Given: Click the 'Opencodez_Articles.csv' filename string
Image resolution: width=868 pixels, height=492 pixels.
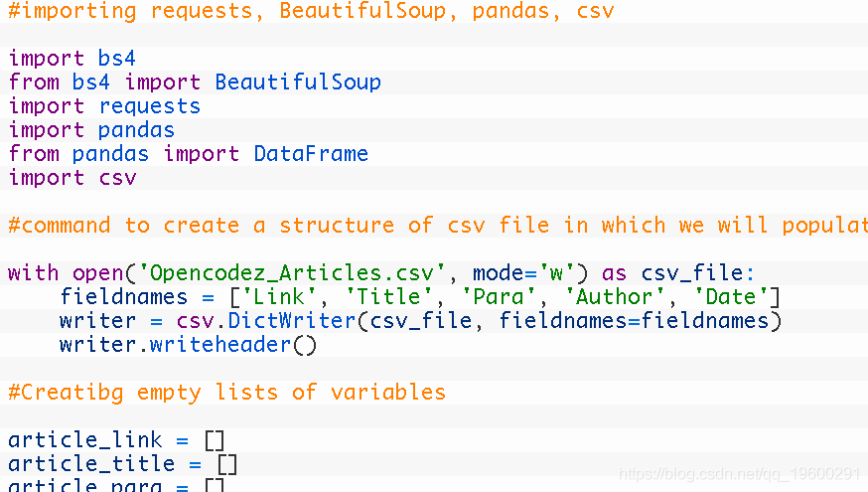Looking at the screenshot, I should click(x=291, y=273).
